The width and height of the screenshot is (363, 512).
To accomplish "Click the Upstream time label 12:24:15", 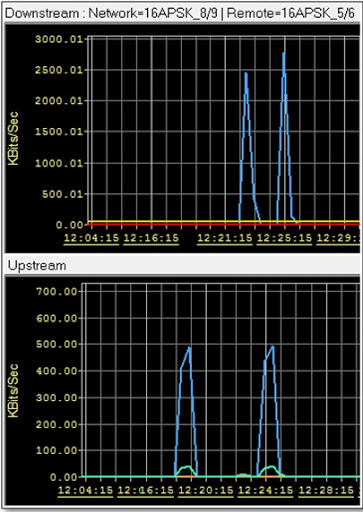I will pyautogui.click(x=265, y=490).
